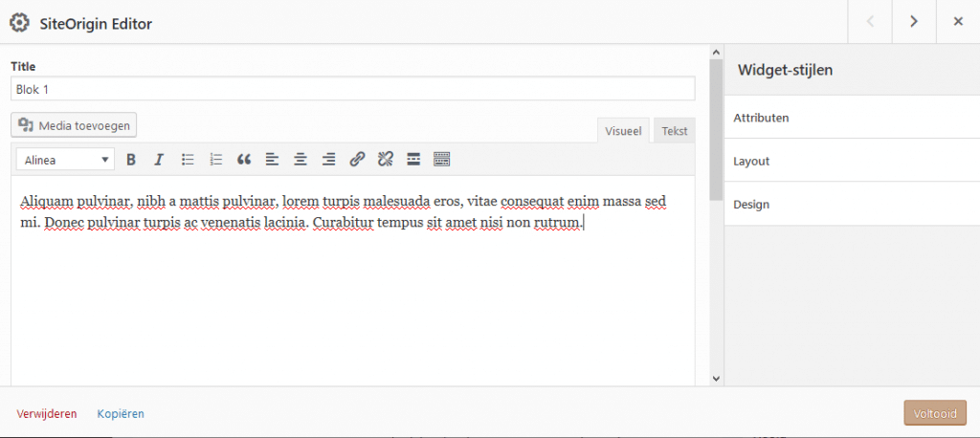
Task: Expand the Attributen section
Action: [x=852, y=118]
